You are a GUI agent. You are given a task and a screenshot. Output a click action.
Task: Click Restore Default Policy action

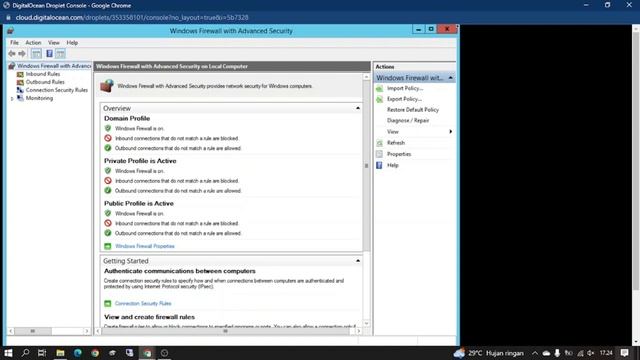413,110
